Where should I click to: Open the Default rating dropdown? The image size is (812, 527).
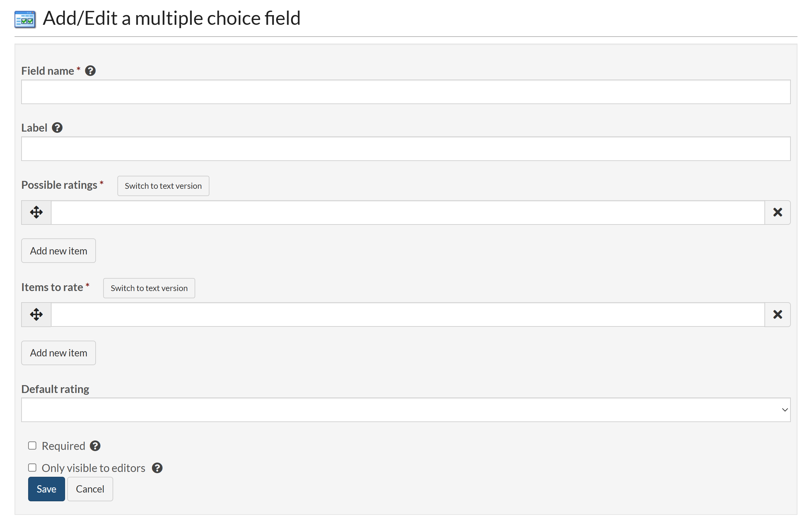coord(405,410)
